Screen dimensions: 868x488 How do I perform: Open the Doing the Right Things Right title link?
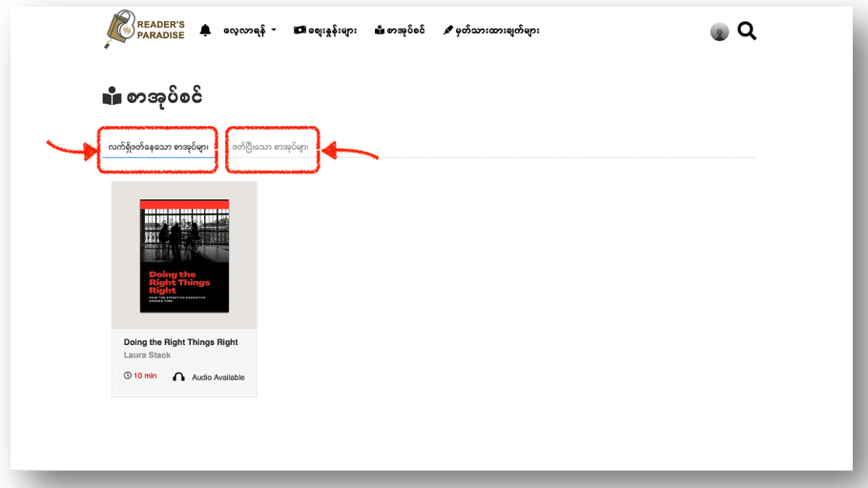[180, 342]
